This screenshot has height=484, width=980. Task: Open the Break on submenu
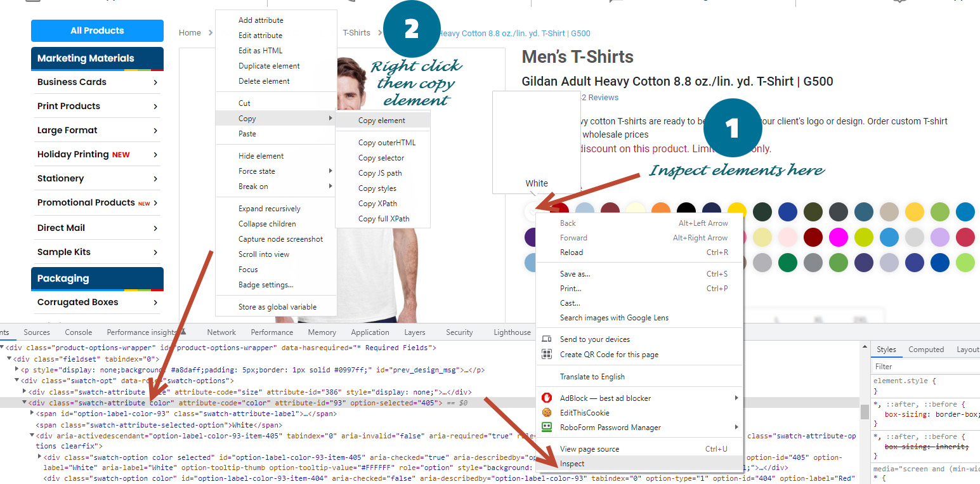tap(276, 186)
